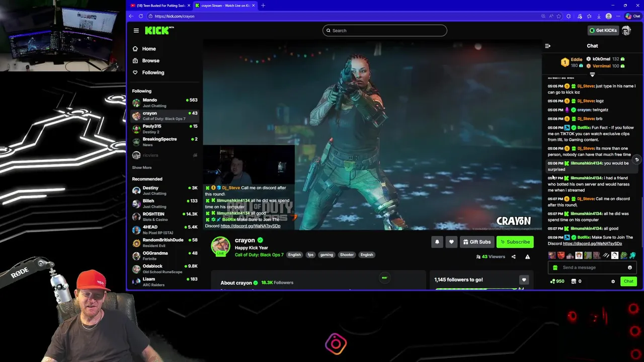Click the notification bell next to Gift Subs
The height and width of the screenshot is (362, 644).
pyautogui.click(x=437, y=242)
